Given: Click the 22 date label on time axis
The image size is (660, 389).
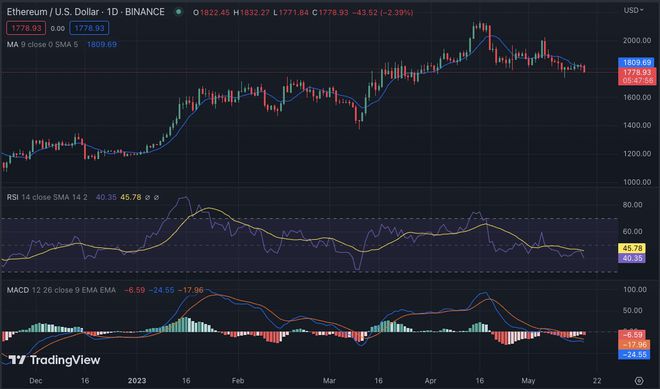Looking at the screenshot, I should pos(597,381).
